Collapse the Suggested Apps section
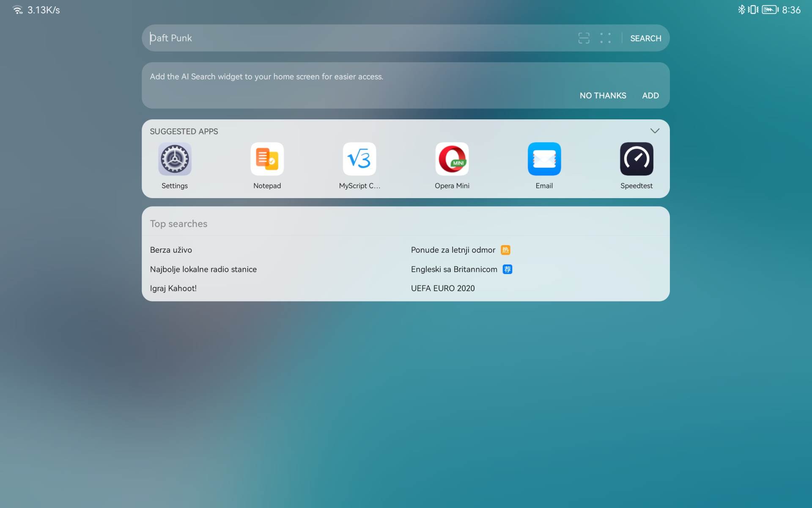The height and width of the screenshot is (508, 812). (655, 131)
